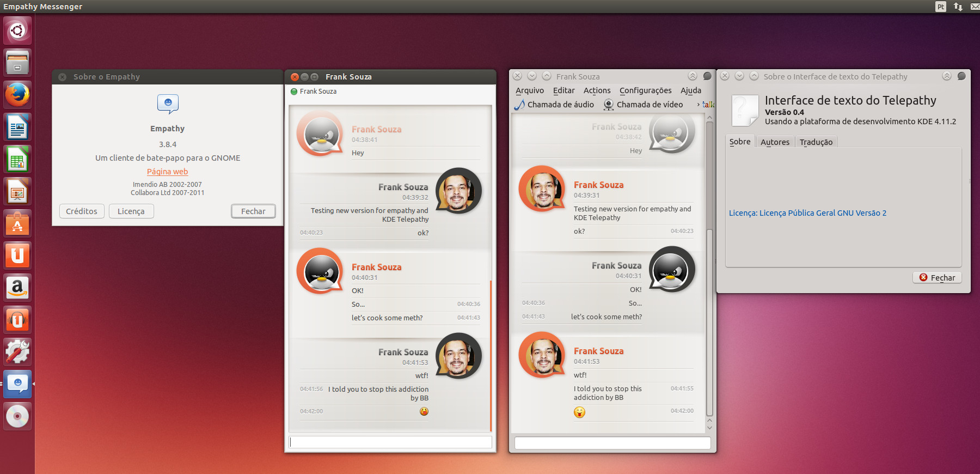Launch Firefox from the launcher
The height and width of the screenshot is (474, 980).
17,95
